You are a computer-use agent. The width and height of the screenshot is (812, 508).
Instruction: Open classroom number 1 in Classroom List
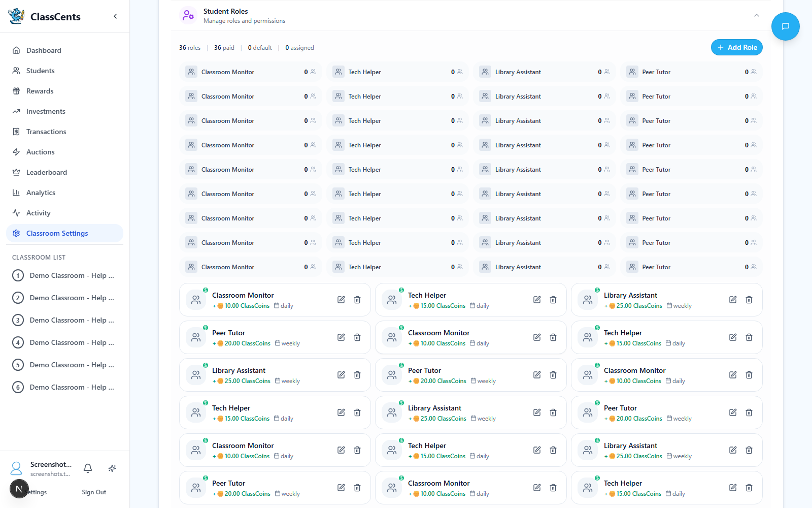[x=64, y=275]
